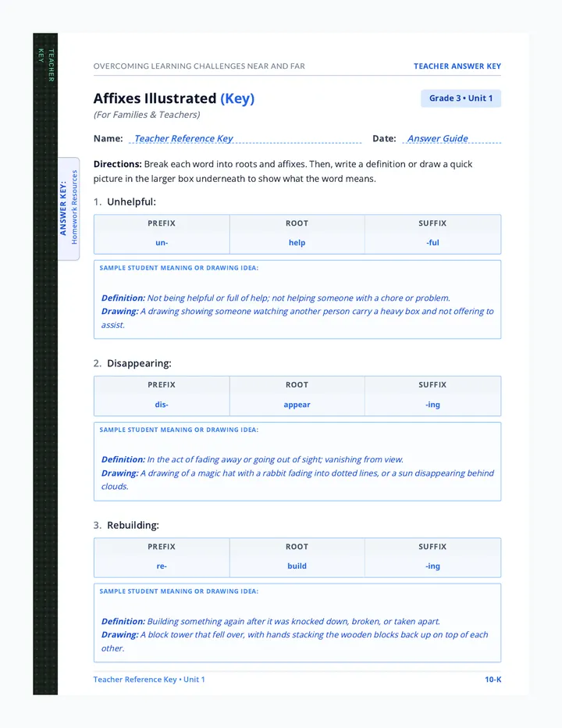Click the root cell 'help'
The height and width of the screenshot is (728, 562).
click(x=297, y=242)
